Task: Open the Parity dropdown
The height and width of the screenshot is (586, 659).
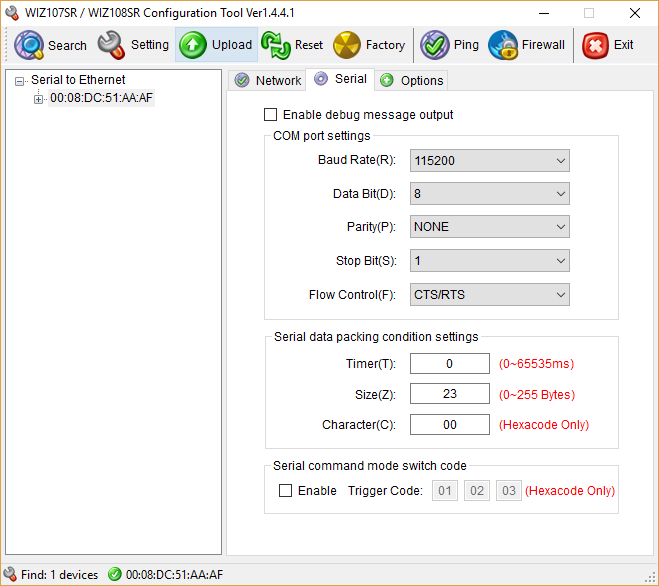Action: coord(490,227)
